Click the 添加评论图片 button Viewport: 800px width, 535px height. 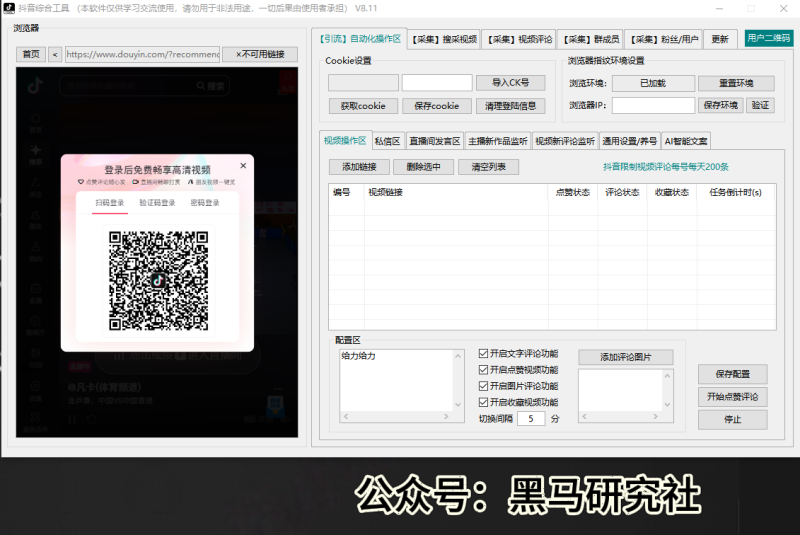coord(626,357)
